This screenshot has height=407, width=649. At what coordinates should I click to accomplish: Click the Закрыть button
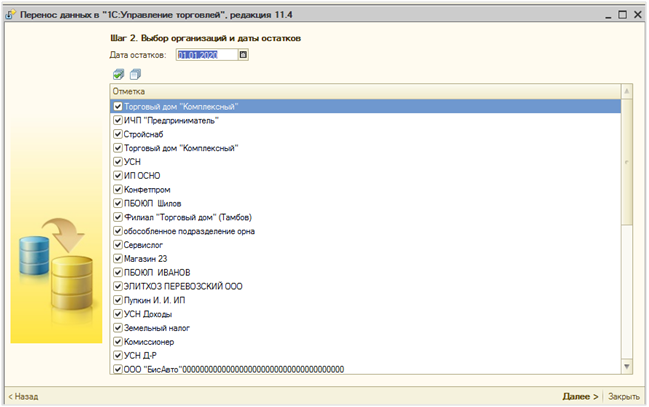(x=624, y=396)
